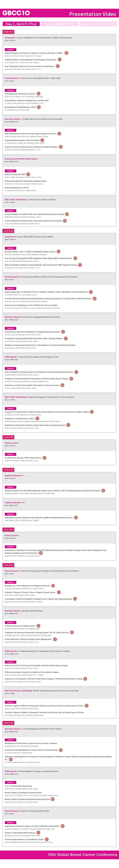Play De-escalation of Radiotherapy in DCIS video
Viewport: 119px width, 868px height.
[x=39, y=107]
